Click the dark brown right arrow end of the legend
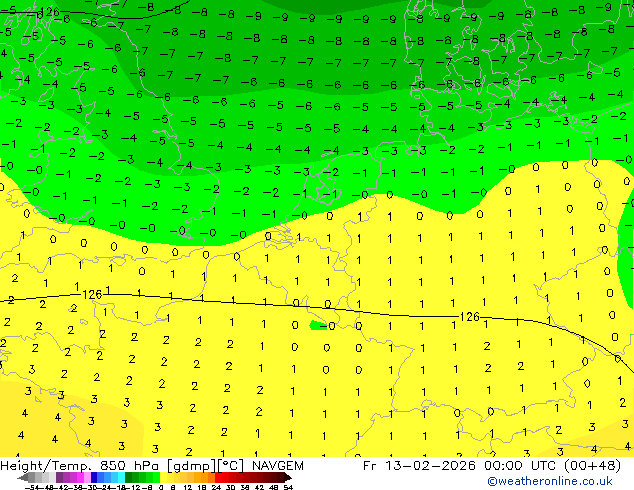Screen dimensions: 634x490 (288, 477)
